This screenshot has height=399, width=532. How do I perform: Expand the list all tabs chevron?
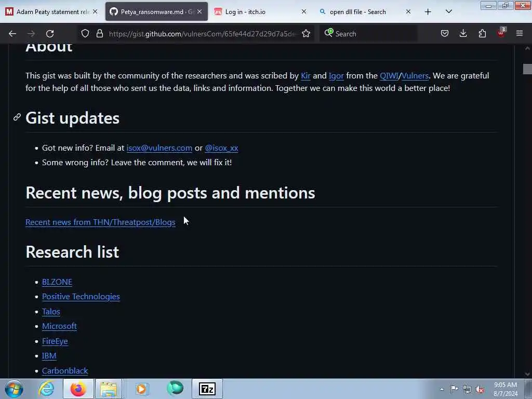click(x=449, y=12)
